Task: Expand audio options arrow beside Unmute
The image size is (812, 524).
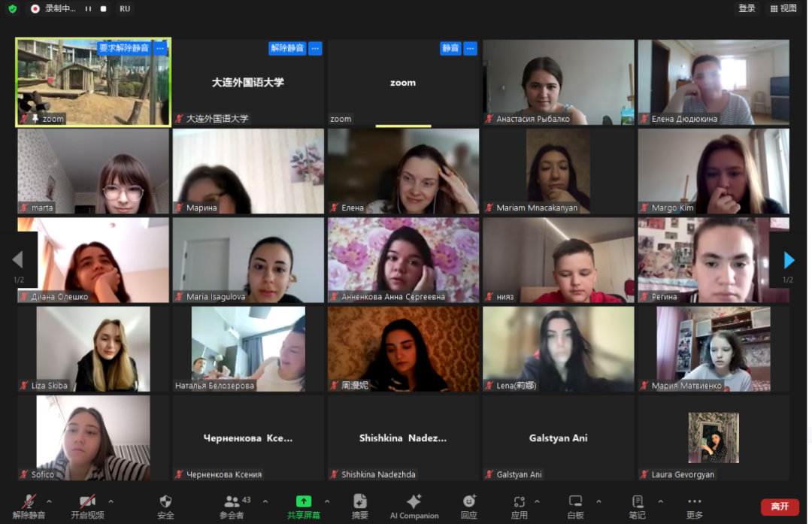Action: coord(50,501)
